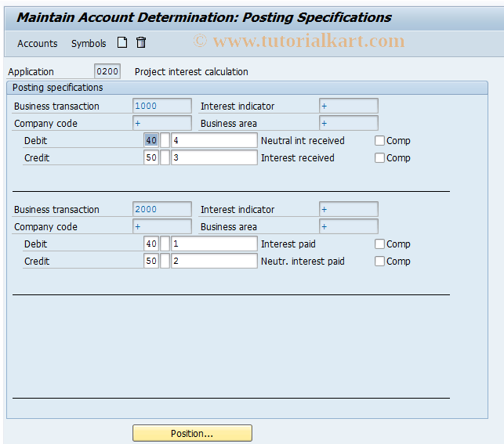Click Debit posting key 40 under transaction 1000
This screenshot has width=504, height=444.
[151, 140]
